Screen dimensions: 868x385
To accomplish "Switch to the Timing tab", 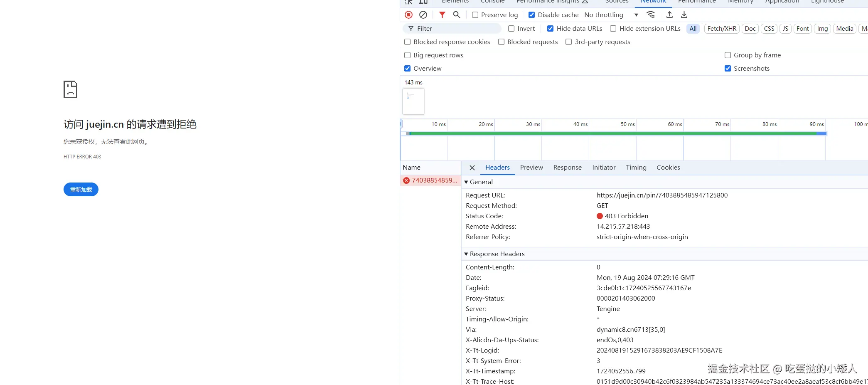I will coord(636,168).
